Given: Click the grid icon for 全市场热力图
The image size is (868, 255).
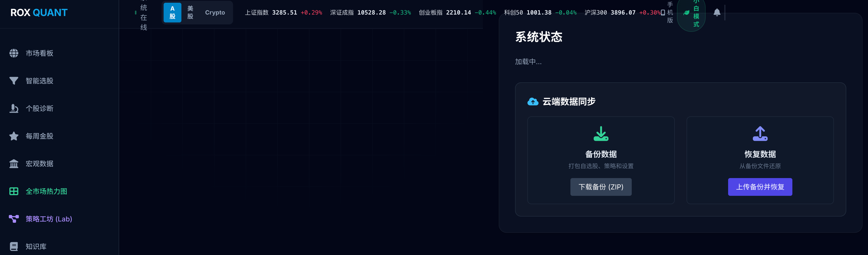Looking at the screenshot, I should [14, 191].
